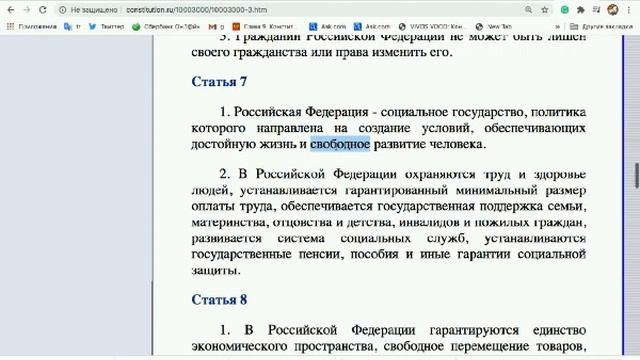Click the word 'защиты.' ending paragraph 2
The height and width of the screenshot is (360, 640).
tap(216, 270)
